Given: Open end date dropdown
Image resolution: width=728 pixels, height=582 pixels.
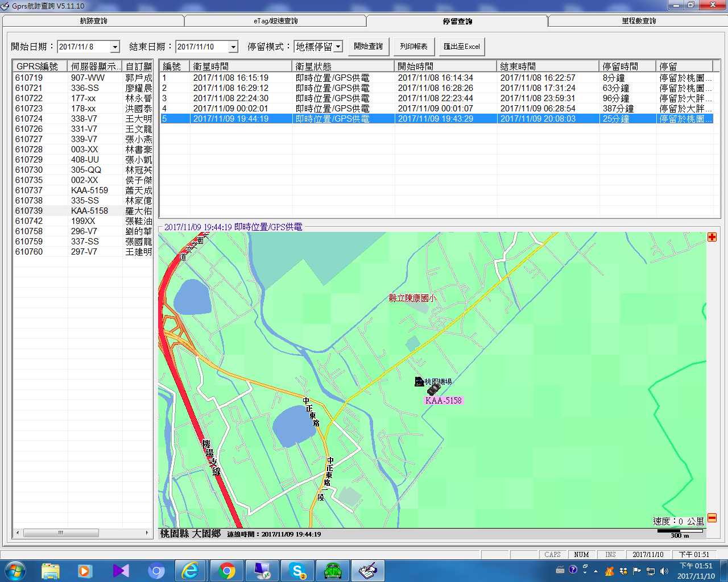Looking at the screenshot, I should pyautogui.click(x=233, y=47).
